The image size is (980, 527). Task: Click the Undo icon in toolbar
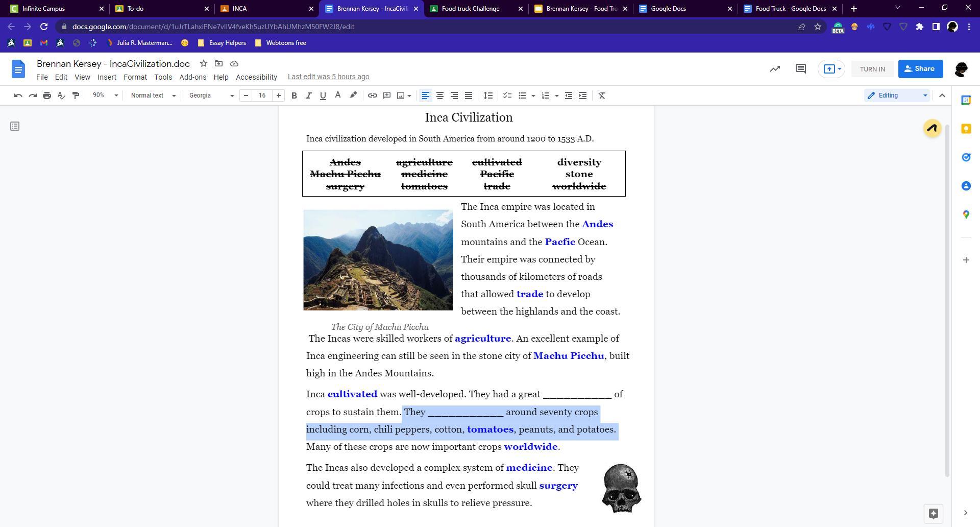click(18, 95)
